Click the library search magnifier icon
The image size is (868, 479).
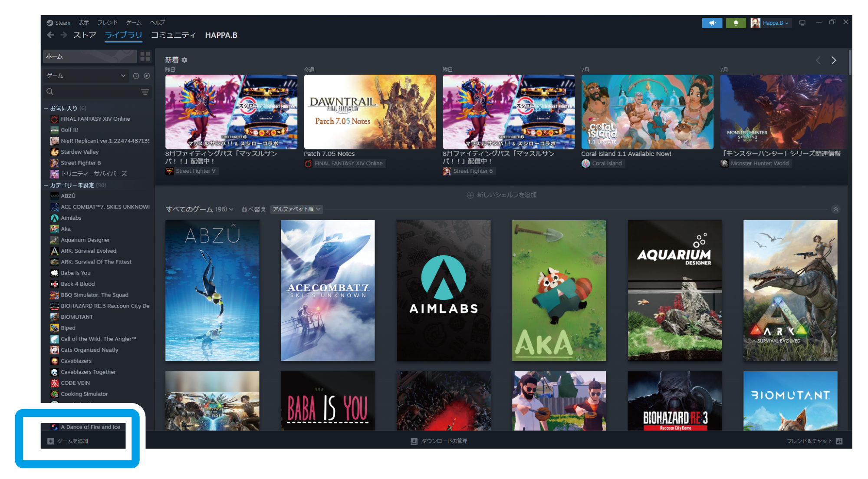click(x=50, y=92)
